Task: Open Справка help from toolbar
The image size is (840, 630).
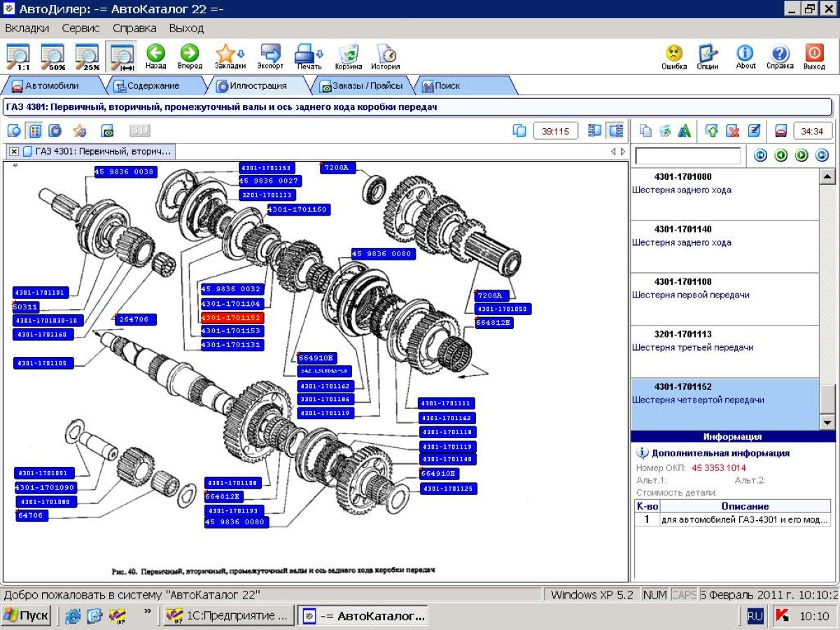Action: [780, 57]
